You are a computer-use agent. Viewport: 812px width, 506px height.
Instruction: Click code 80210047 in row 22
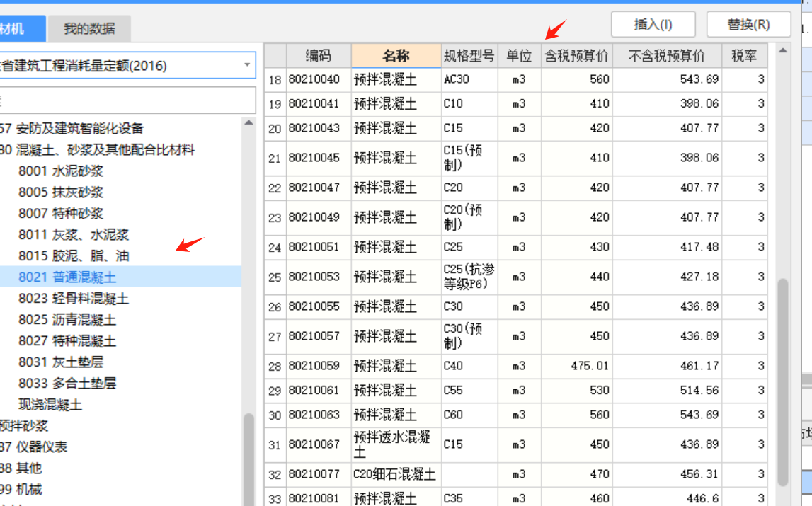pos(319,188)
